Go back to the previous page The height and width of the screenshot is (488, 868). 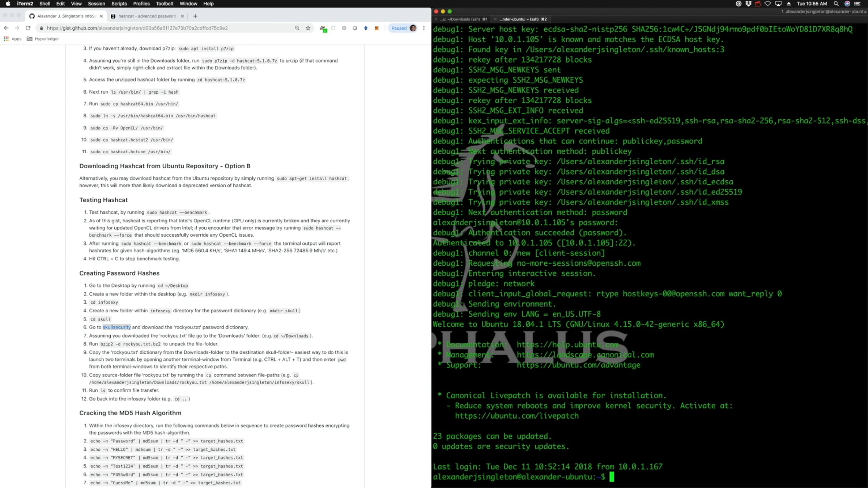pos(6,28)
